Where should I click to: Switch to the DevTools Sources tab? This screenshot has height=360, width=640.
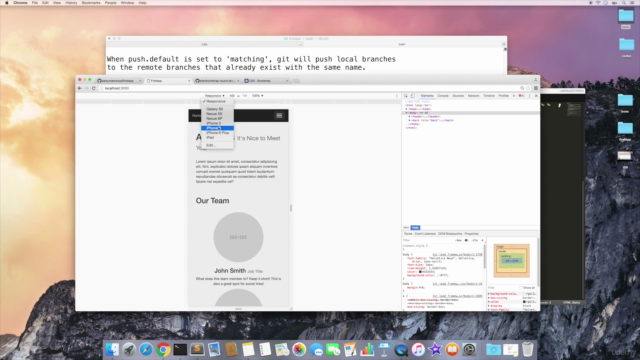458,96
